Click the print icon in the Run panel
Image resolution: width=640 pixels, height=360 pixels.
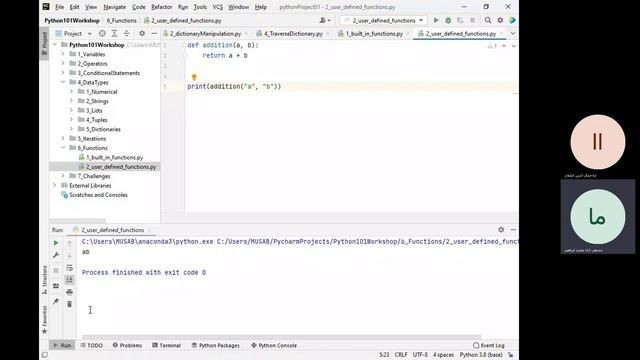pos(69,292)
